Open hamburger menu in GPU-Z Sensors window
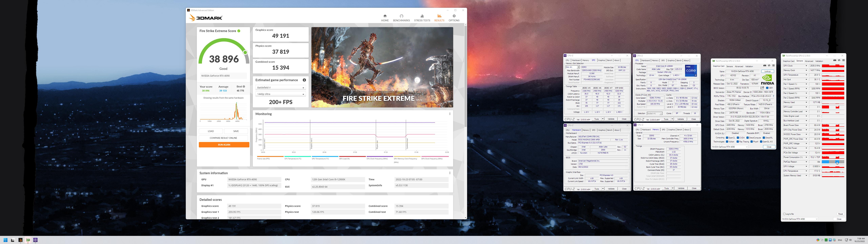 point(843,60)
